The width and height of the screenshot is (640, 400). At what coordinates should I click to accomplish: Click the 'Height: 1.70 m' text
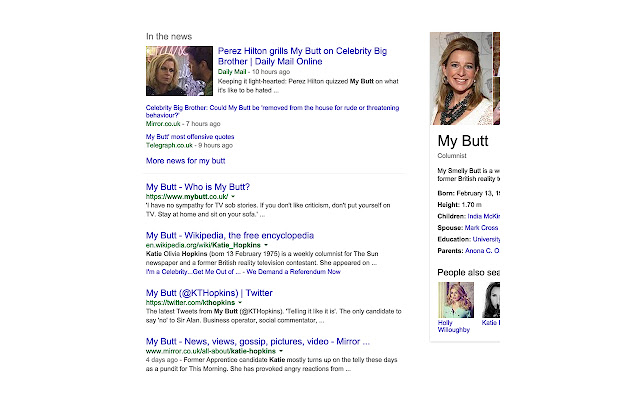point(460,205)
